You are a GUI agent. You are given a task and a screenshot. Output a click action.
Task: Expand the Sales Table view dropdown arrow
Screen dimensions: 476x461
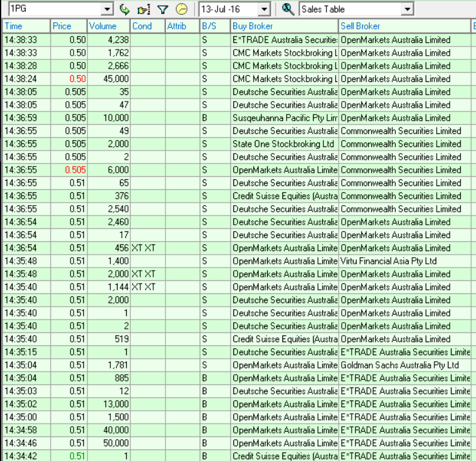(x=408, y=9)
